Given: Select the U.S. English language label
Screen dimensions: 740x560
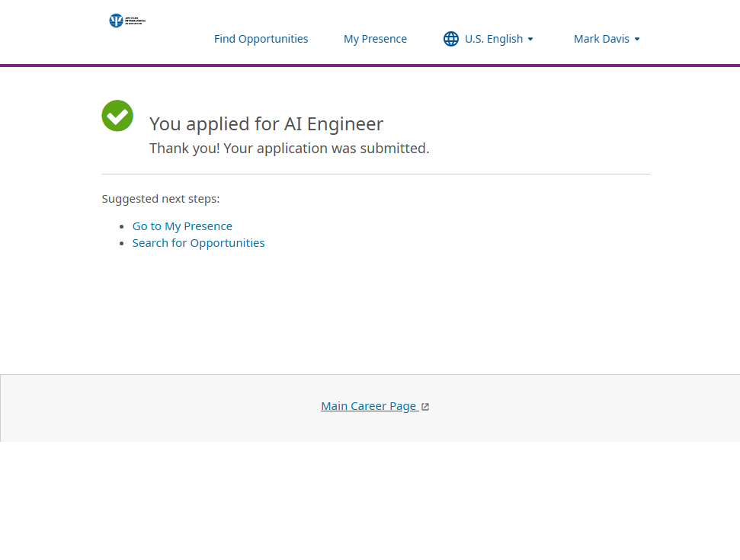Looking at the screenshot, I should coord(494,39).
